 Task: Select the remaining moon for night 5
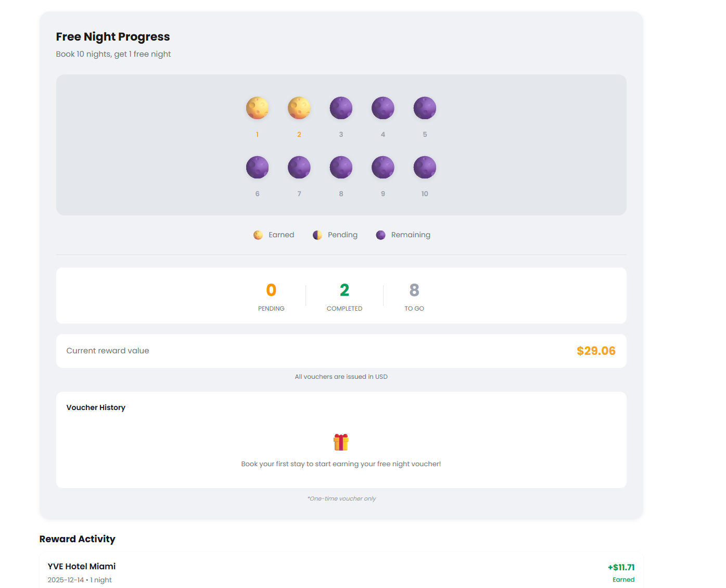[425, 108]
